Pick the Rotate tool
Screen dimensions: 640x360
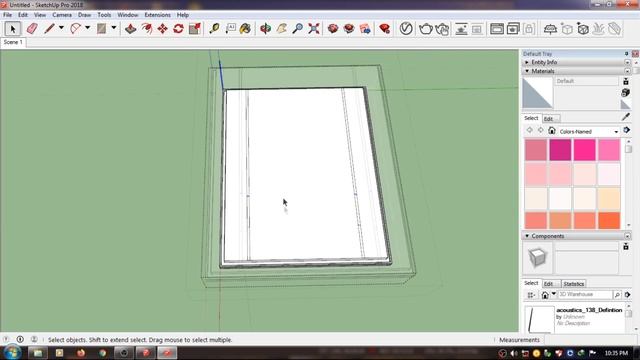coord(178,29)
